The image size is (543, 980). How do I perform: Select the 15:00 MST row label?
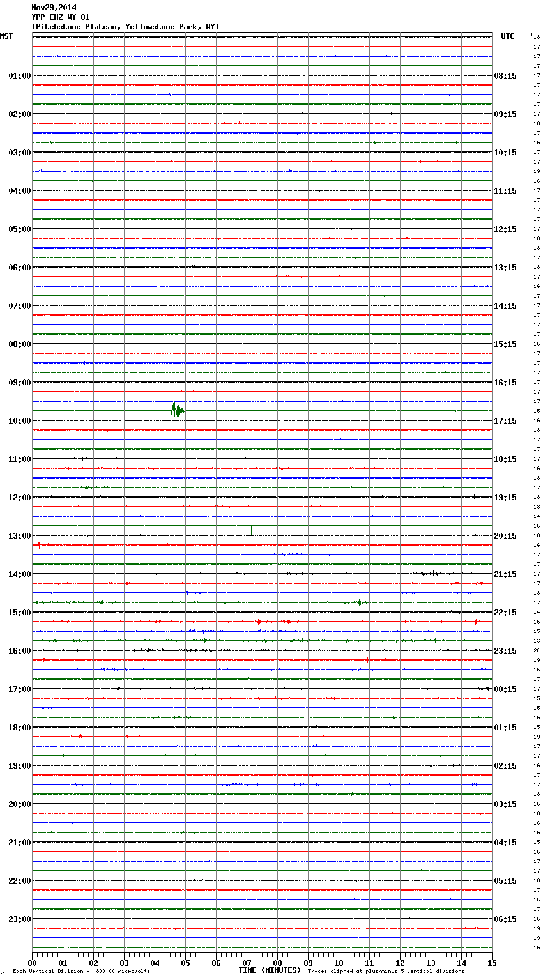point(20,613)
